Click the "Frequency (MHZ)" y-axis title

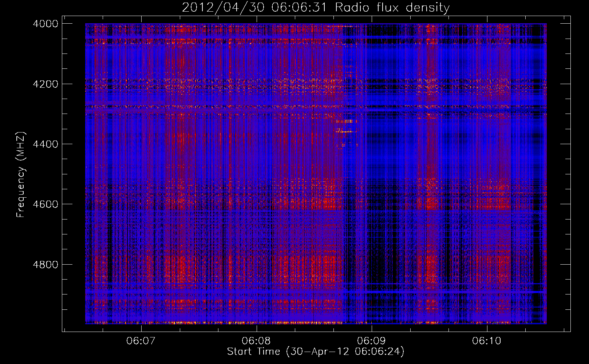(21, 175)
